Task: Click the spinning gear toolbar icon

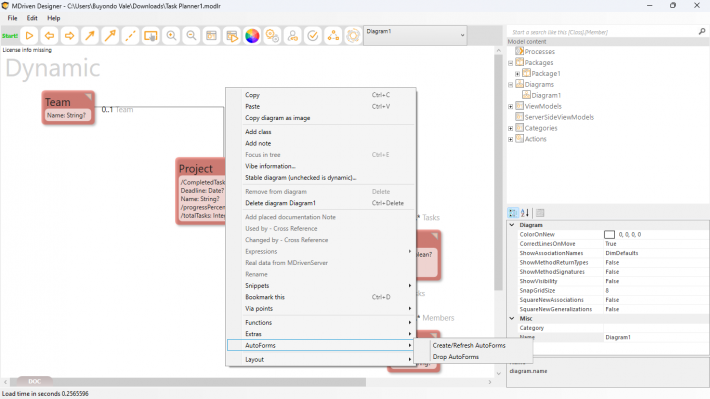Action: point(353,35)
